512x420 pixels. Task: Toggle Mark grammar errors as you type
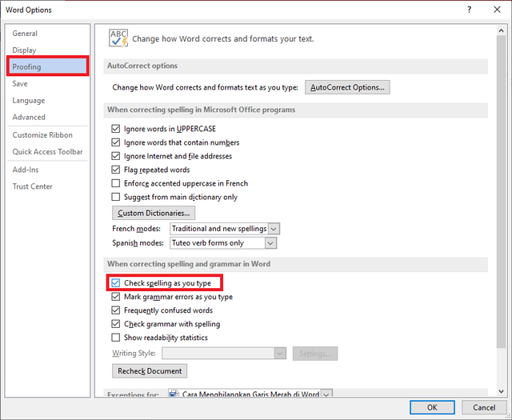(x=115, y=297)
